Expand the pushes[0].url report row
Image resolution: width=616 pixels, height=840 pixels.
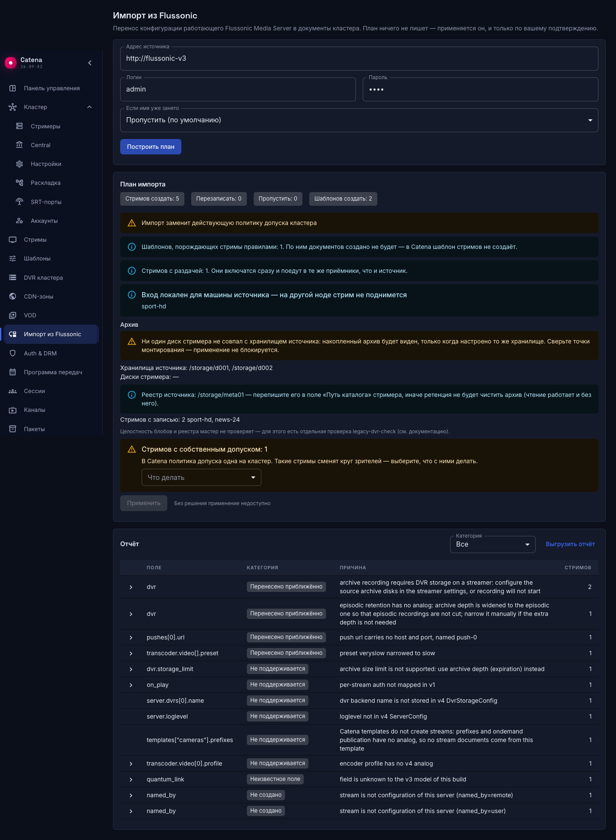click(x=131, y=637)
